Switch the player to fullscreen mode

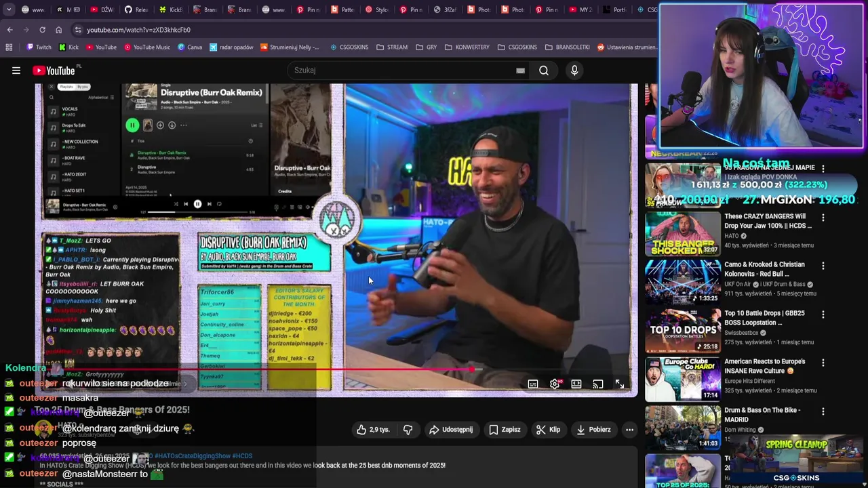point(619,384)
